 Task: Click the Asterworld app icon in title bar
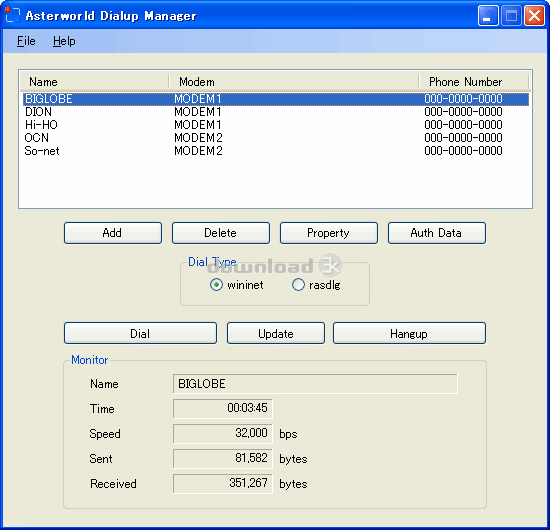pos(13,15)
